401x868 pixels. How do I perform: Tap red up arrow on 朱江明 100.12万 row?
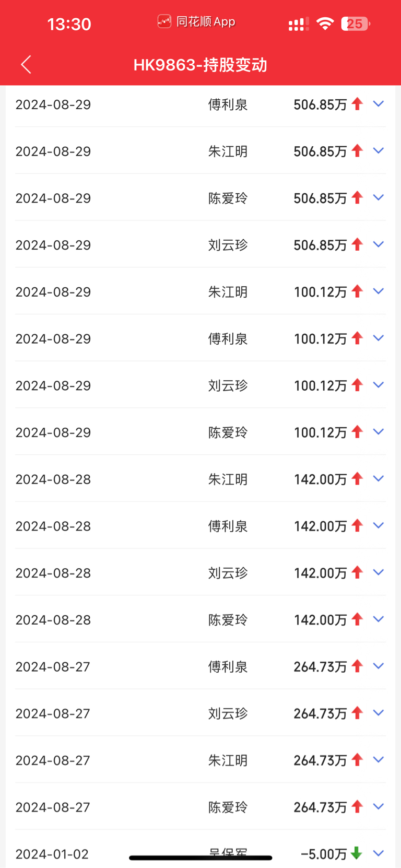(x=357, y=291)
